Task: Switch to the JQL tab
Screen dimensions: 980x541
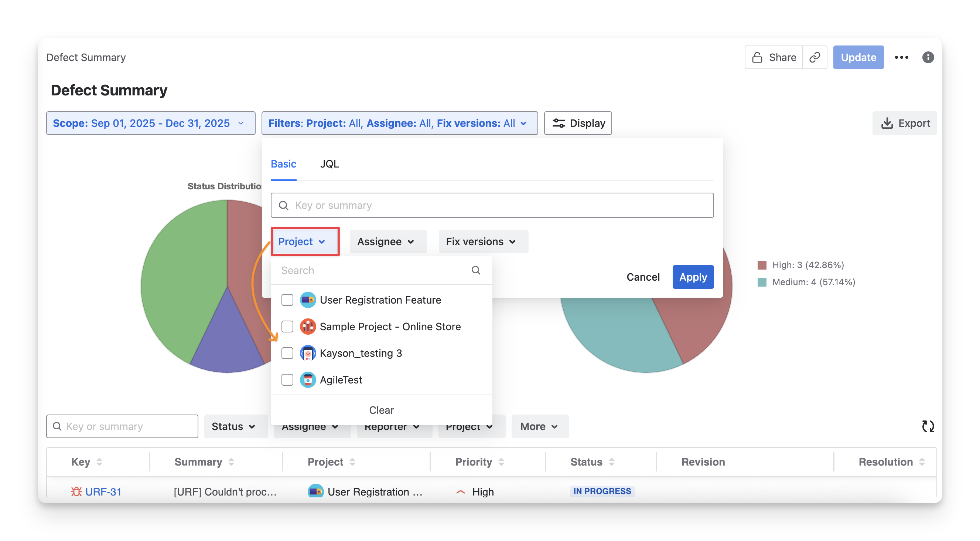Action: 329,164
